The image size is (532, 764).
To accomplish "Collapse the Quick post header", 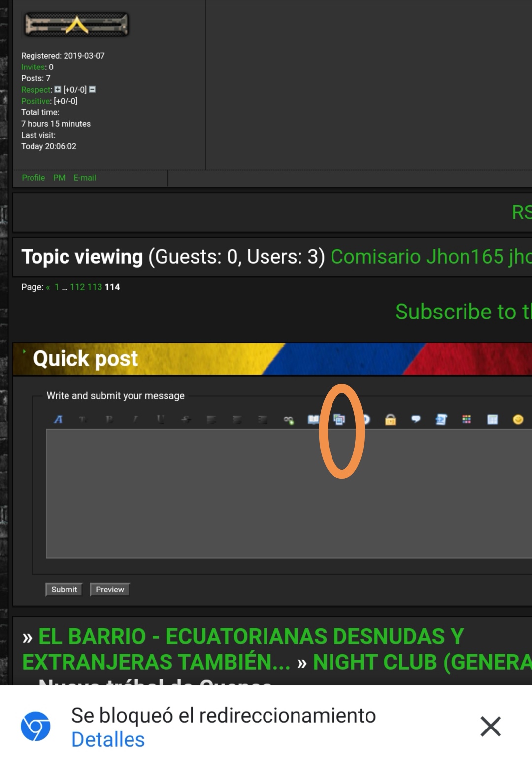I will (24, 351).
